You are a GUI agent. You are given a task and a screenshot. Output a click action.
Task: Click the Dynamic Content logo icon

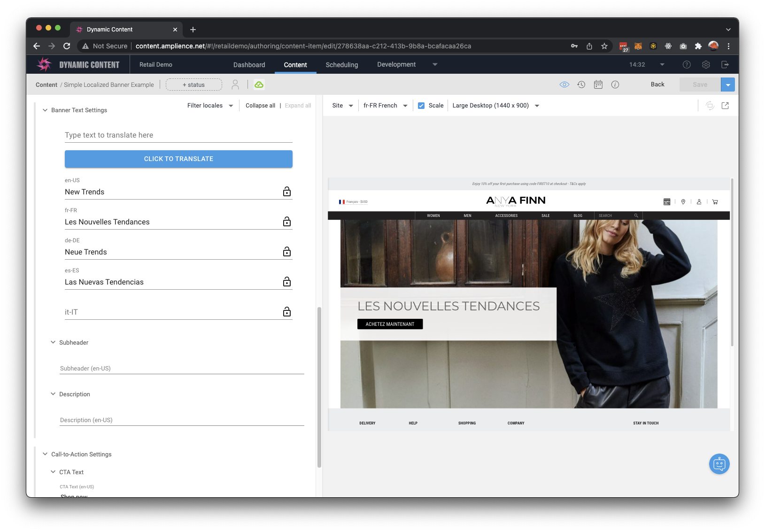tap(44, 64)
